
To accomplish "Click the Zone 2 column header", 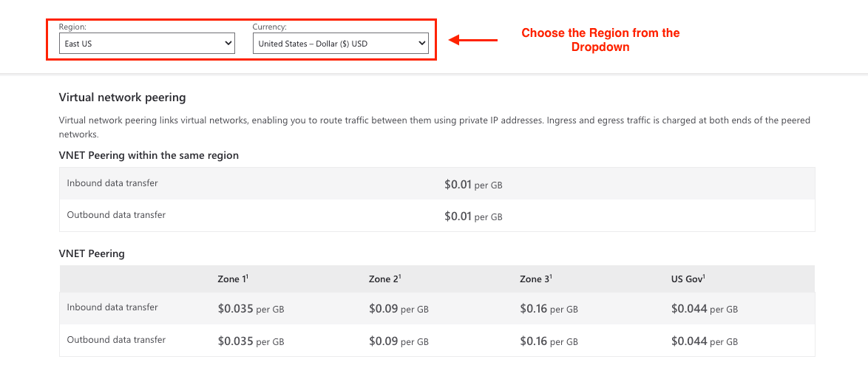I will tap(384, 279).
